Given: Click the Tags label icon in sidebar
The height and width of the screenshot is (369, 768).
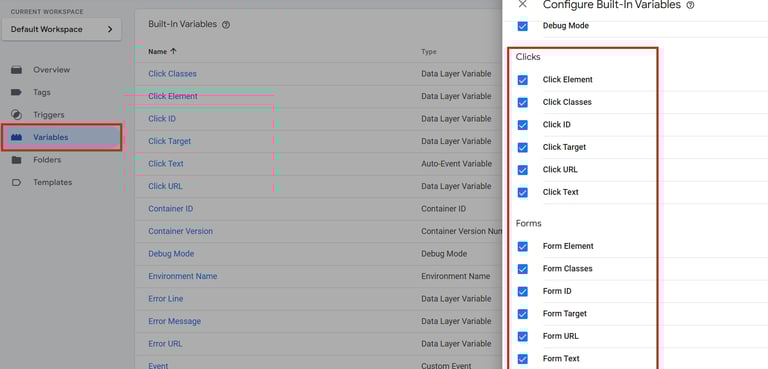Looking at the screenshot, I should (16, 92).
